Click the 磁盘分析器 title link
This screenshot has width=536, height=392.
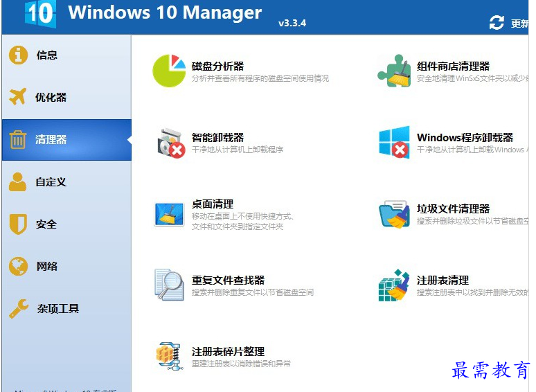click(x=217, y=66)
